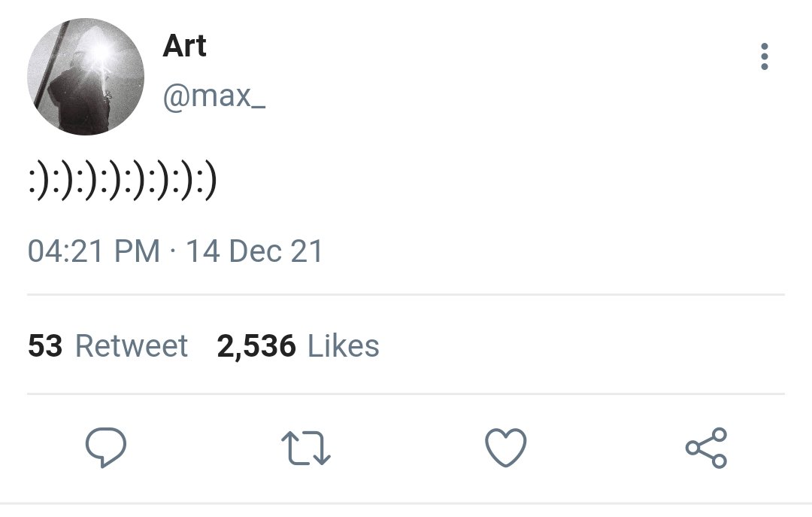
Task: Open the three-dot more options menu
Action: (765, 56)
